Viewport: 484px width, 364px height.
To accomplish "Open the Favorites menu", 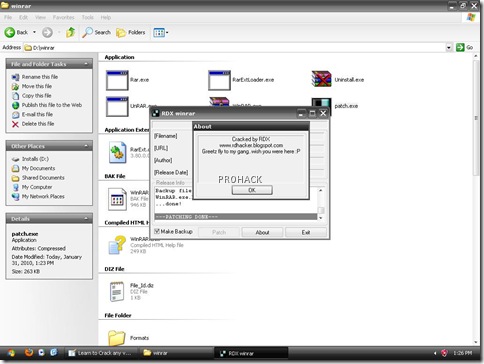I will 63,17.
